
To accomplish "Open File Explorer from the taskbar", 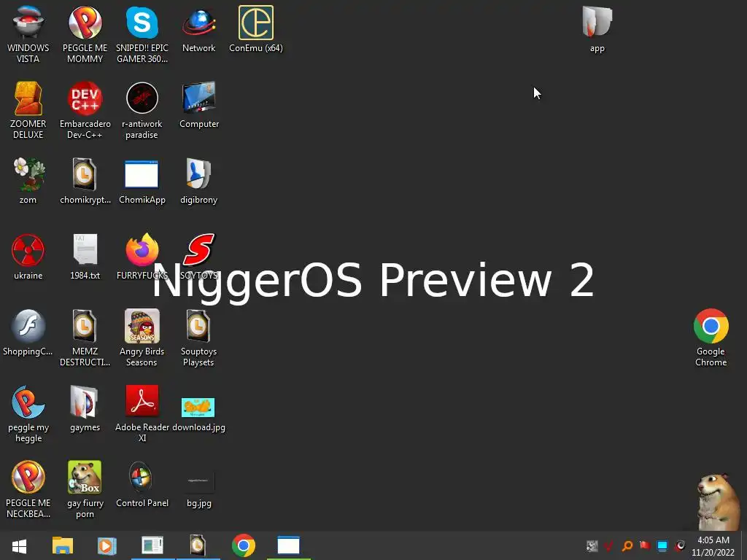I will (63, 545).
